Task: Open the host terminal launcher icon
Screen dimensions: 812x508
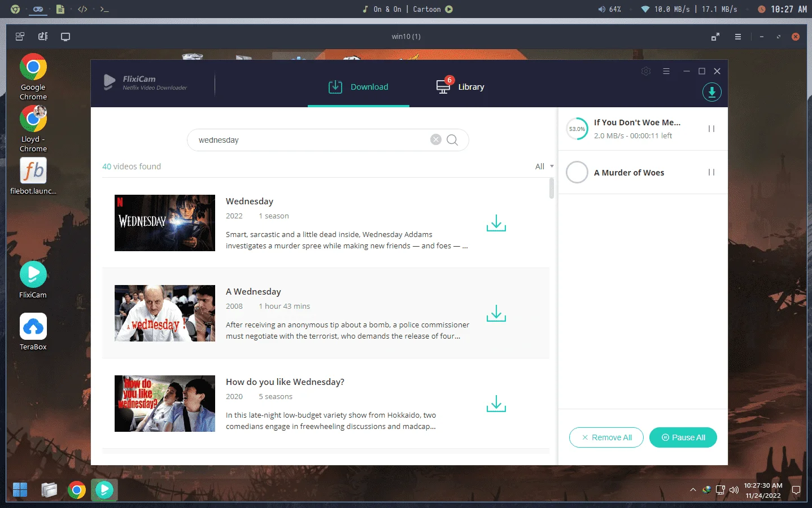Action: point(104,9)
